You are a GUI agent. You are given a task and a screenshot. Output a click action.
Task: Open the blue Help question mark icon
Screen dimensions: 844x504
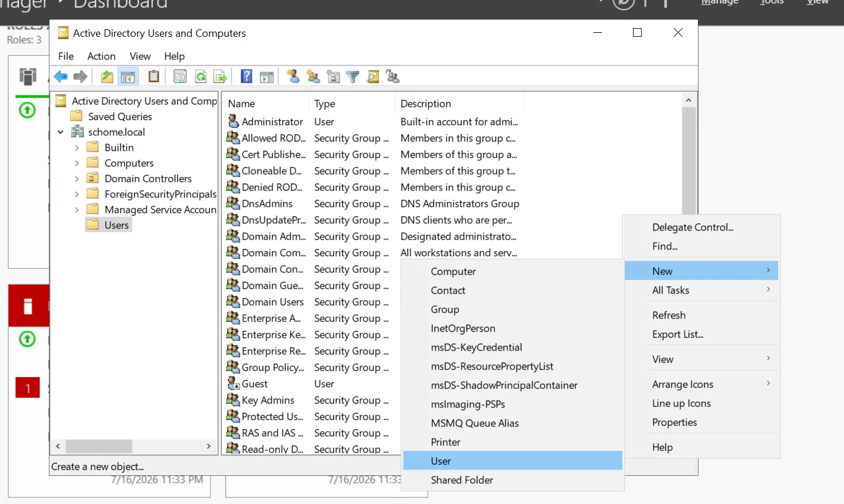point(247,76)
